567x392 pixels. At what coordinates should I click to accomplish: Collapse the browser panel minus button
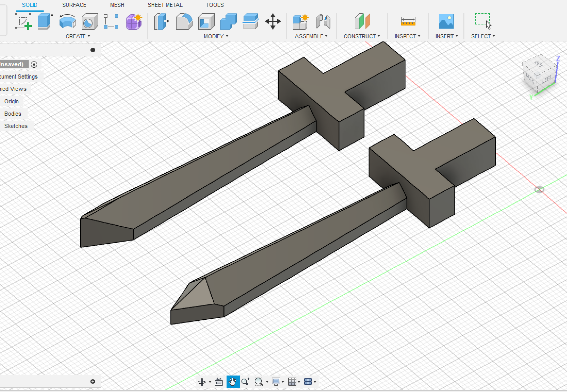tap(93, 50)
